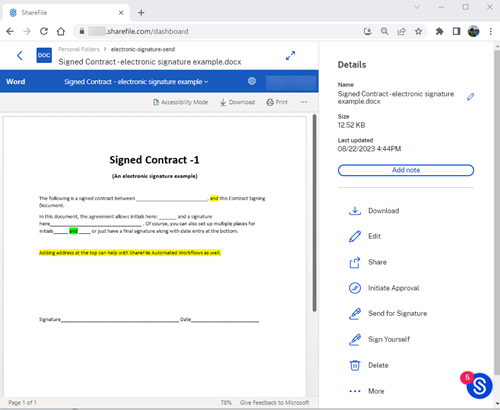The height and width of the screenshot is (410, 500).
Task: Click the Word label in the blue bar
Action: [15, 82]
